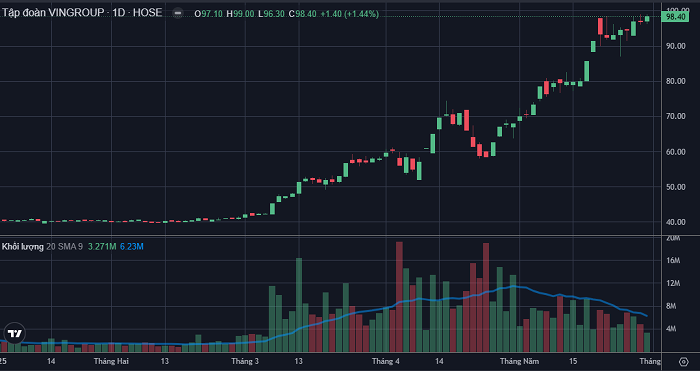Click the low value L96.30
The width and height of the screenshot is (700, 371).
coord(271,14)
